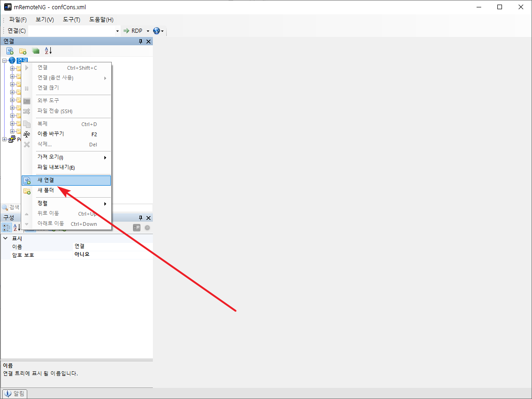This screenshot has height=399, width=532.
Task: Open the 정렬 submenu in the context menu
Action: click(66, 203)
